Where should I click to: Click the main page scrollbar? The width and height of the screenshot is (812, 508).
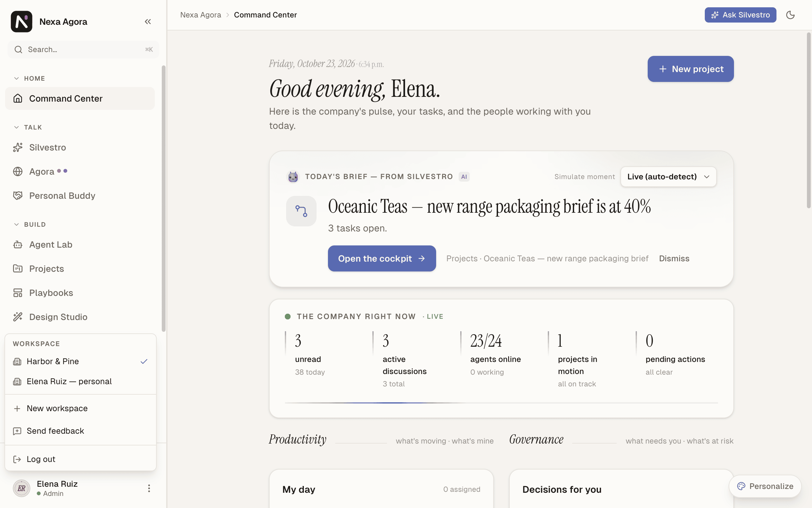coord(809,120)
